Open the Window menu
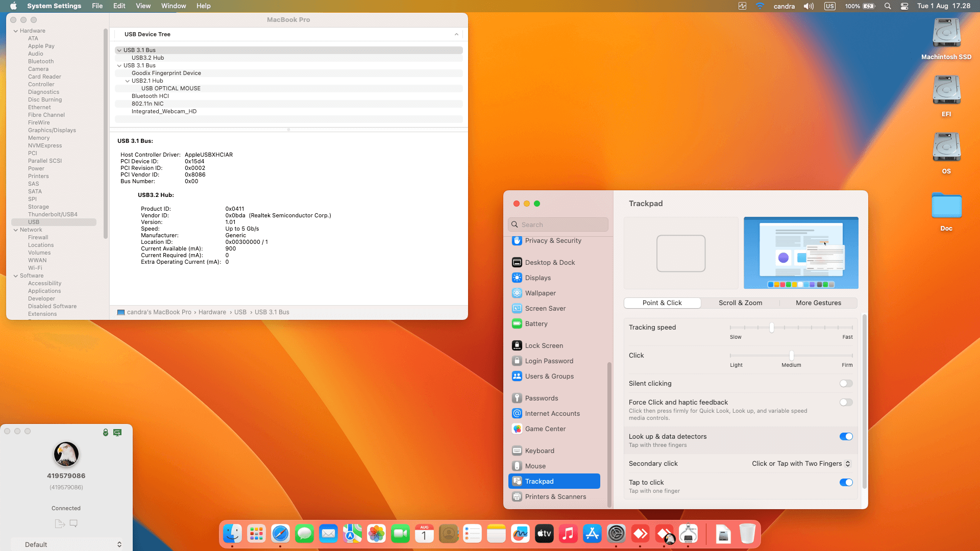 [174, 6]
